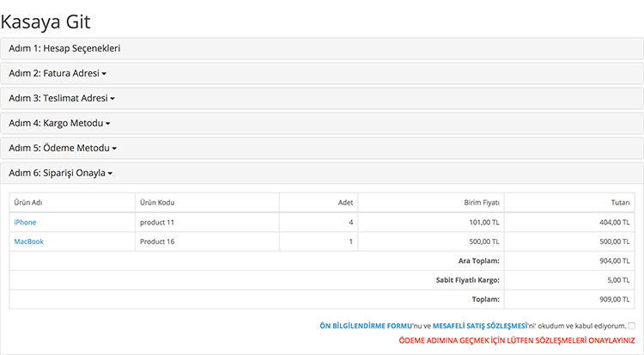Image resolution: width=644 pixels, height=355 pixels.
Task: Click the Sabit Fiyatlı Kargo label
Action: click(468, 280)
